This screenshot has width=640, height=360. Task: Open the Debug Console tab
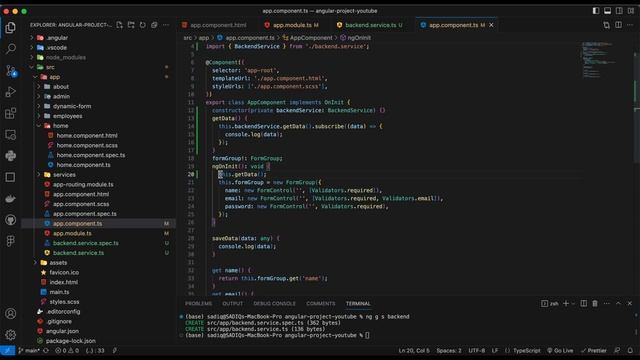click(274, 303)
